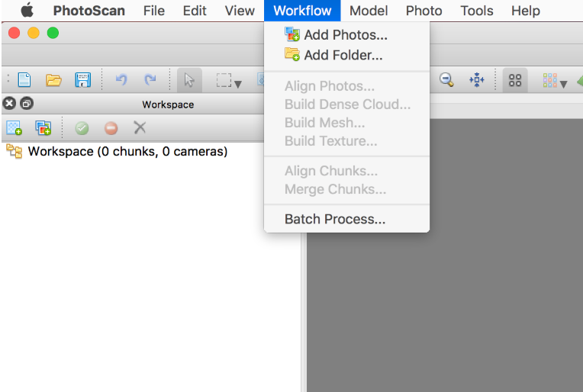Click the Undo arrow icon

pos(121,79)
